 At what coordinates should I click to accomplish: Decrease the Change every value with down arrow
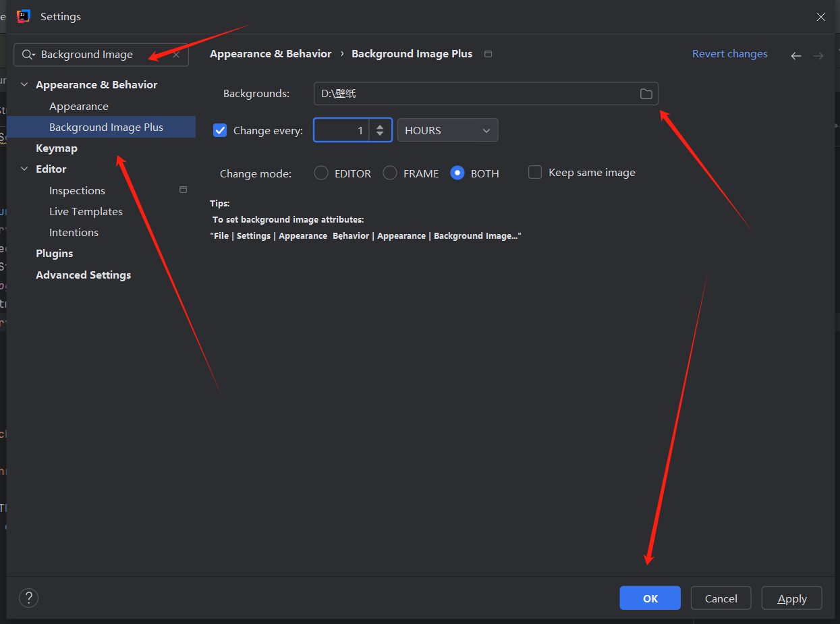click(381, 135)
